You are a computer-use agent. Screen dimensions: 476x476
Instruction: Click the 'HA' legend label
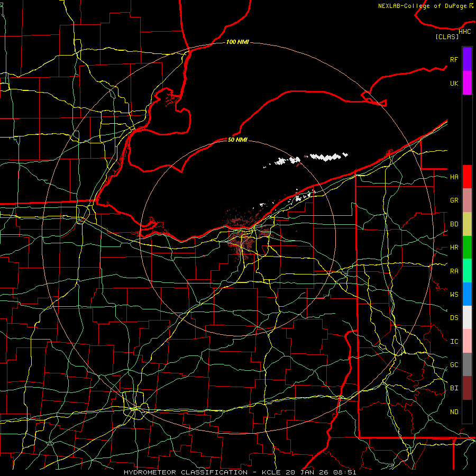coord(454,177)
